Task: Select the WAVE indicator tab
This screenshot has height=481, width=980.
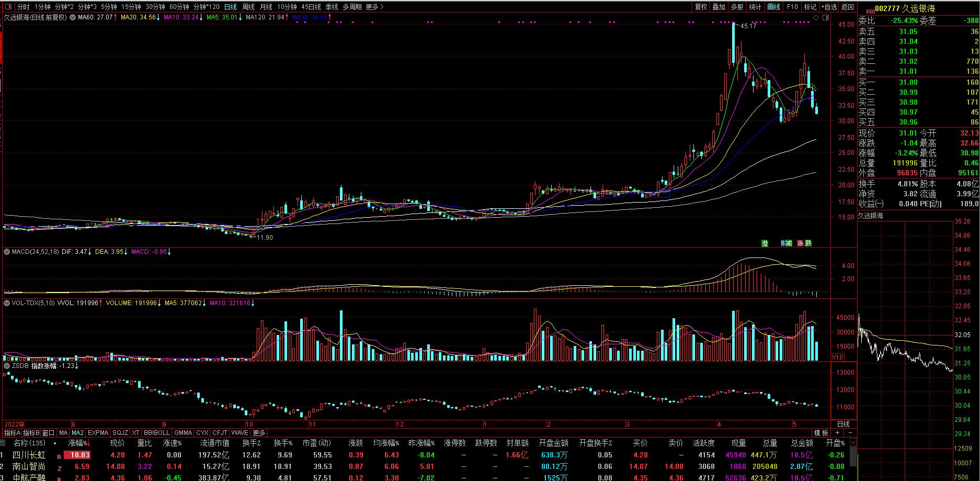Action: (240, 433)
